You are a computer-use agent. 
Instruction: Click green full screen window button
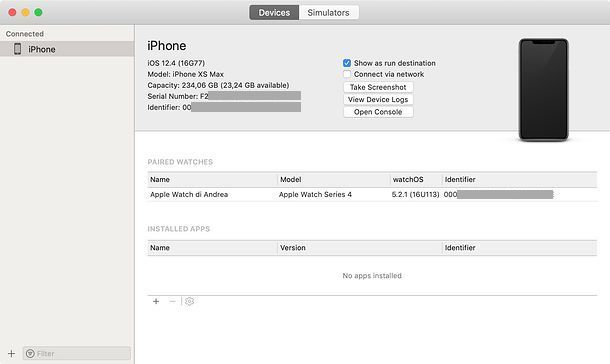(38, 12)
